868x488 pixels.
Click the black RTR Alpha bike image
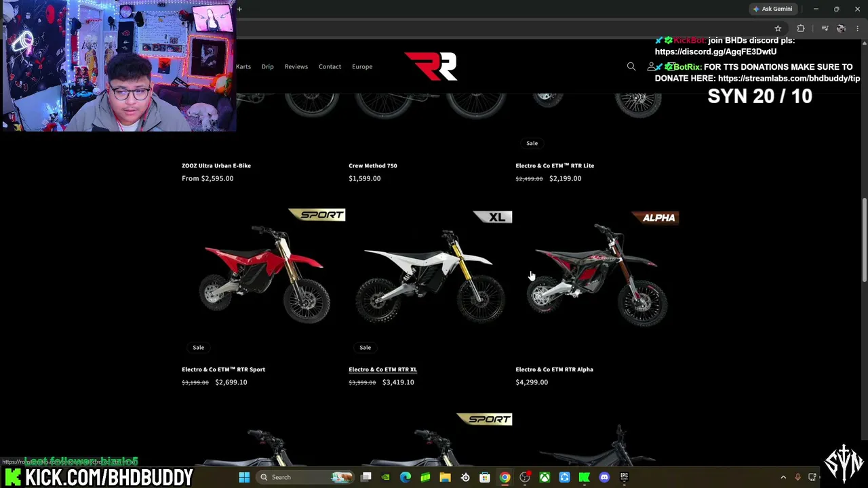(598, 274)
